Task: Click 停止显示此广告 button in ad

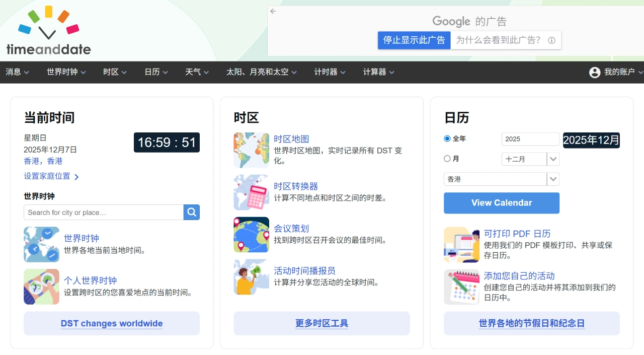Action: pos(414,40)
